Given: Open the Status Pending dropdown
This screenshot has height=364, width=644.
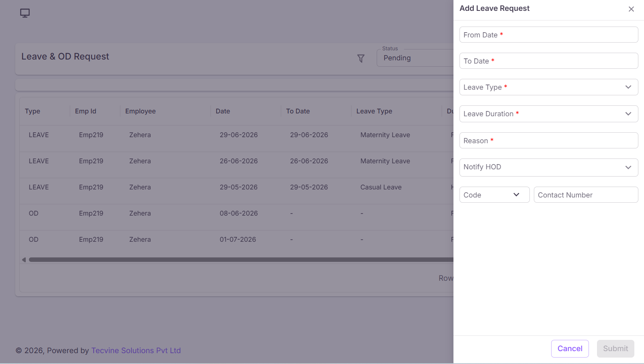Looking at the screenshot, I should (x=415, y=58).
